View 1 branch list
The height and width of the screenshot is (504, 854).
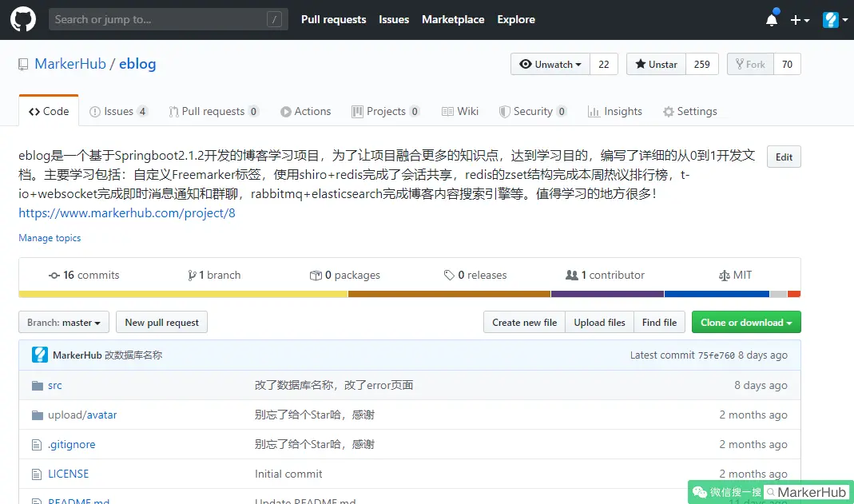[x=214, y=275]
